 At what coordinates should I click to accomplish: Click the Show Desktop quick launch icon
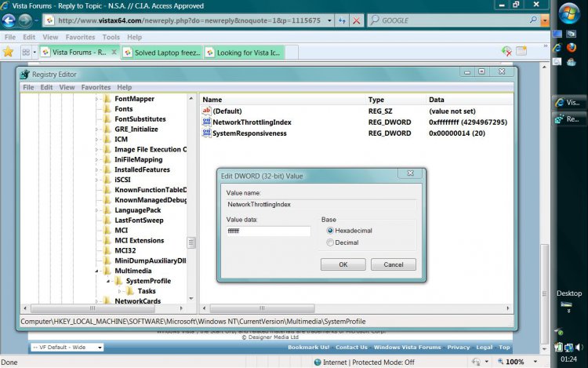pos(557,35)
